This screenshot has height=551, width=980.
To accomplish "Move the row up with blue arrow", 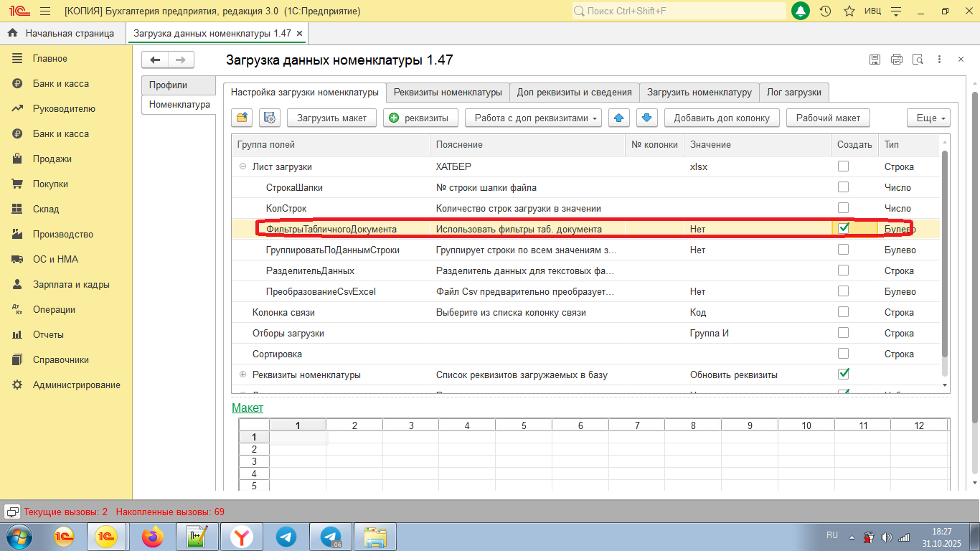I will (619, 118).
